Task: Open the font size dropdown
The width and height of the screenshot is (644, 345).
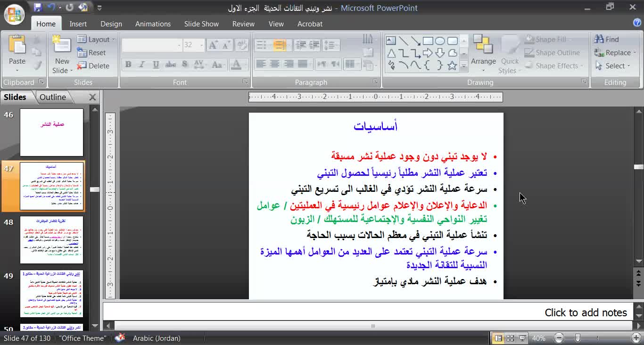Action: pyautogui.click(x=202, y=45)
